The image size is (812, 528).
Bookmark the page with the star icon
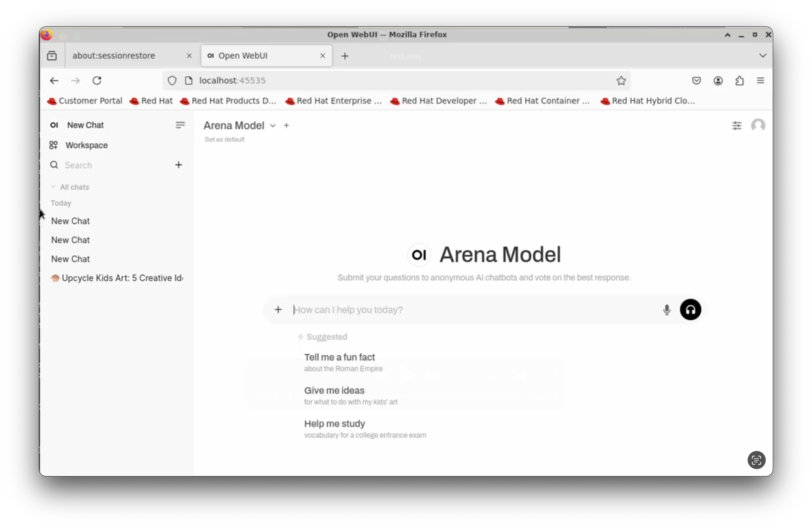point(621,81)
